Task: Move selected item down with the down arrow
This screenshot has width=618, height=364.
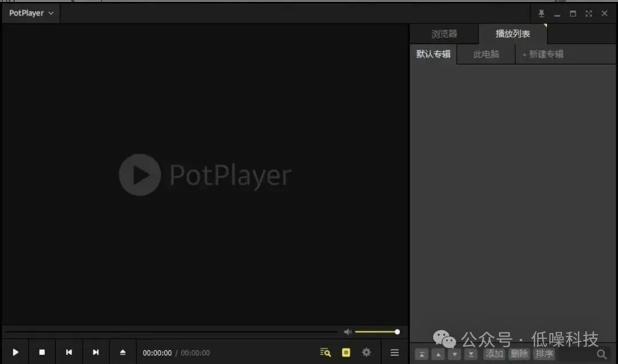Action: [454, 354]
